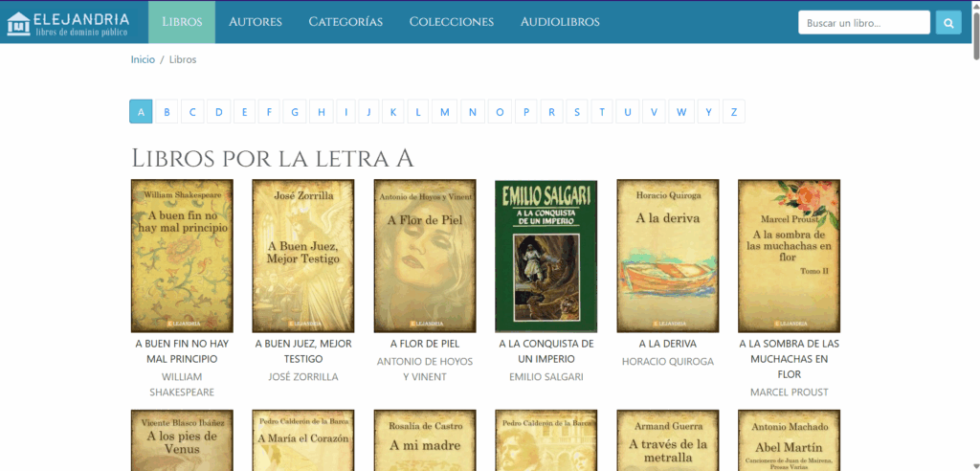This screenshot has width=980, height=471.
Task: Open Emilio Salgari green book cover
Action: (x=546, y=256)
